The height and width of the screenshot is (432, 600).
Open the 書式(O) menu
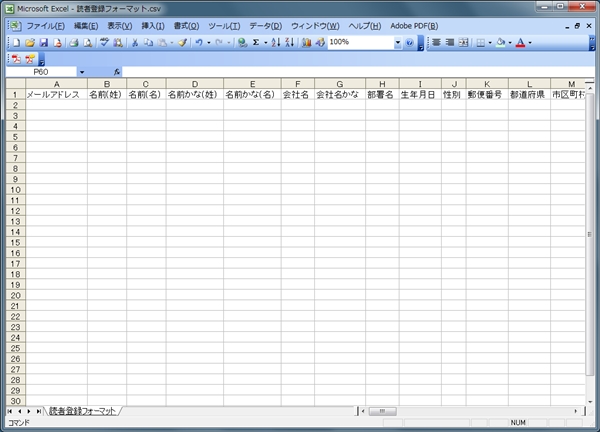[x=186, y=26]
